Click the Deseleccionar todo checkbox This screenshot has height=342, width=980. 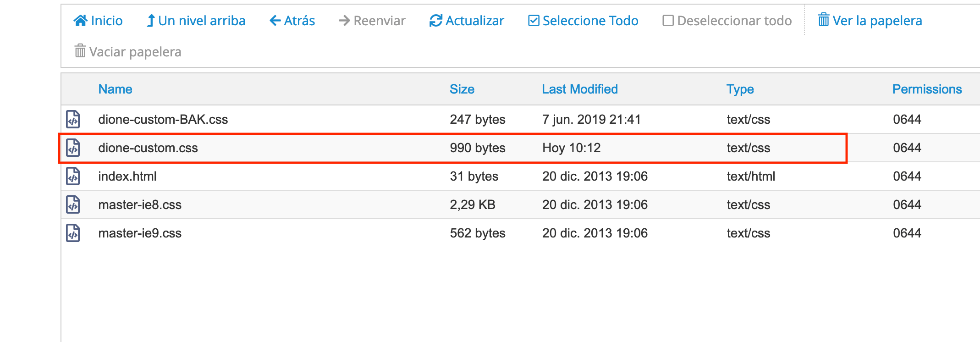pos(668,21)
